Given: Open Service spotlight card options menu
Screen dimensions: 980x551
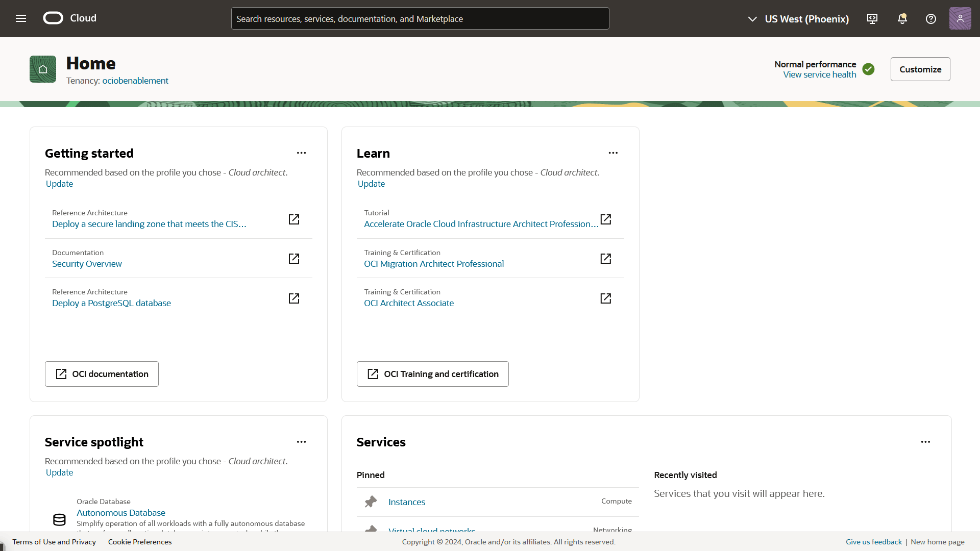Looking at the screenshot, I should tap(301, 442).
